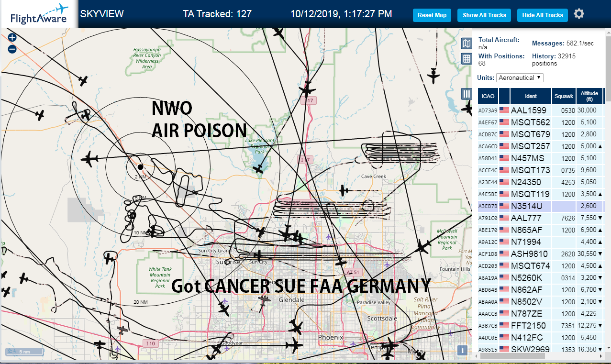Select flight N862AF row
The image size is (611, 364).
pyautogui.click(x=540, y=290)
